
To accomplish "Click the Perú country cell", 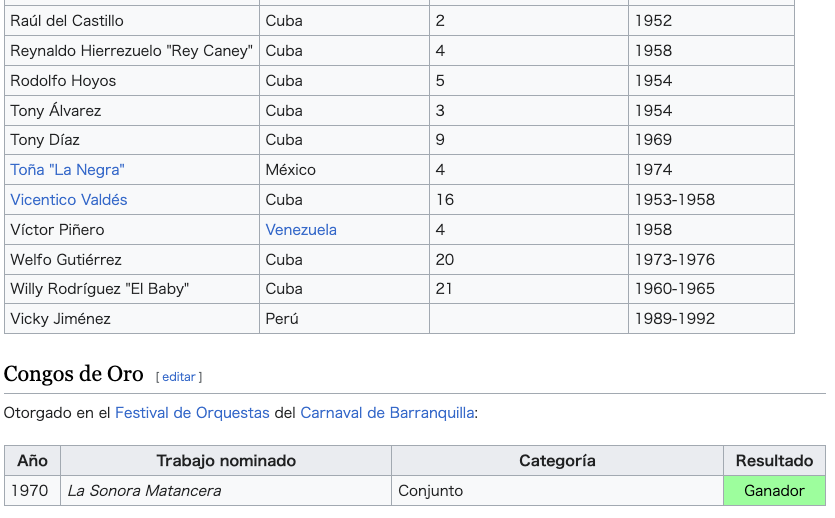I will click(344, 318).
